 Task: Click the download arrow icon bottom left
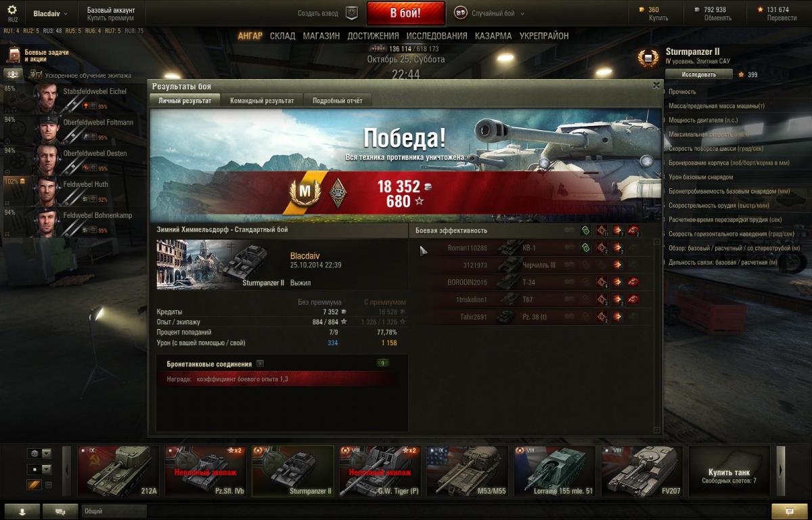22,511
